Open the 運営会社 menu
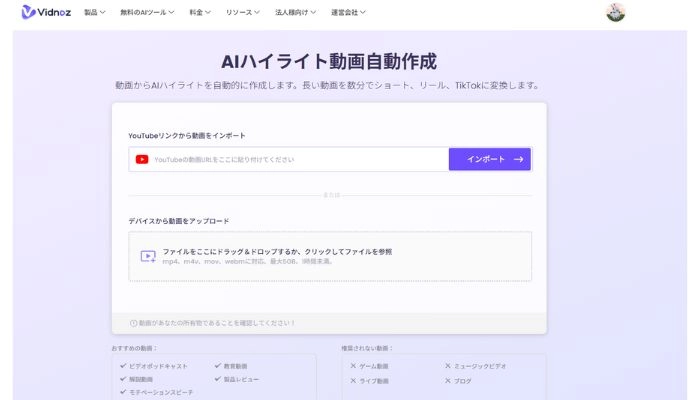700x400 pixels. [x=350, y=13]
